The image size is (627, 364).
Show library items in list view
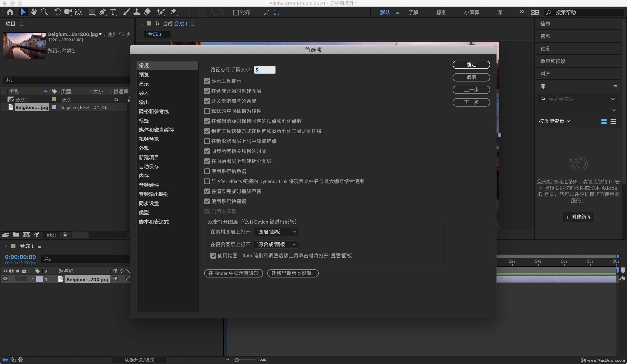[x=613, y=122]
